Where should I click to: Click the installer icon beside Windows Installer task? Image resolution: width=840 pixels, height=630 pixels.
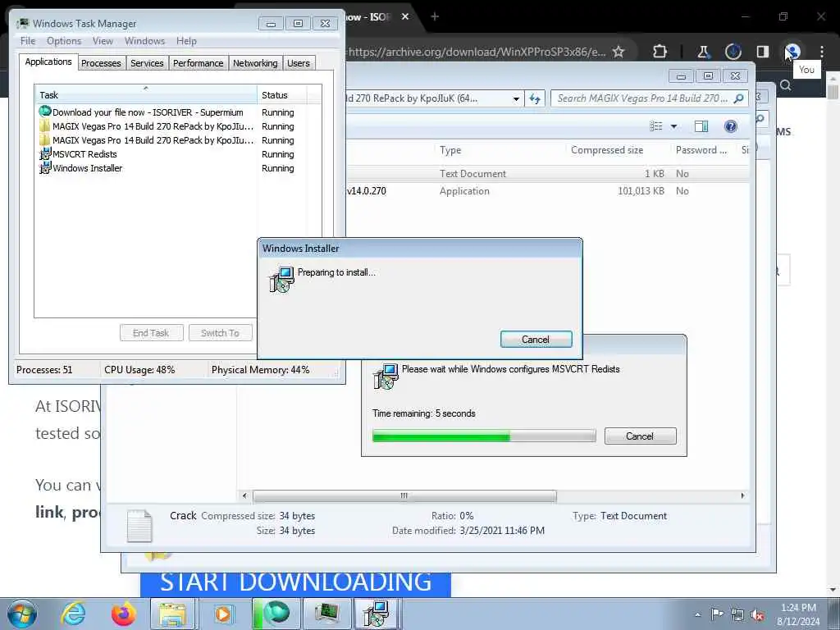click(46, 168)
